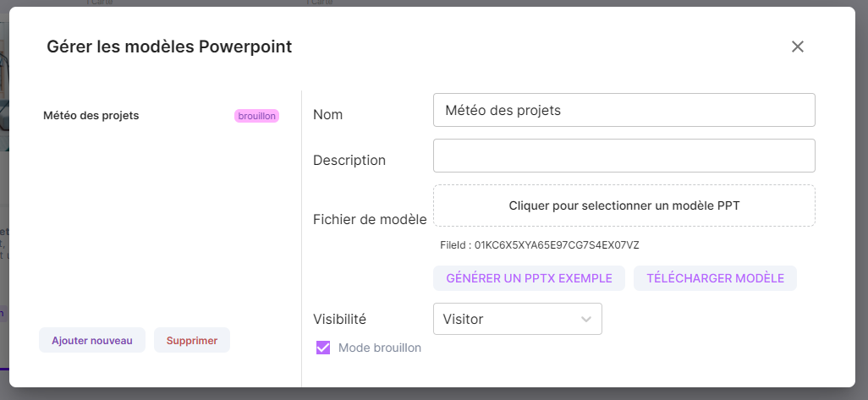Click the Fichier de modèle label
The image size is (868, 400).
click(370, 219)
